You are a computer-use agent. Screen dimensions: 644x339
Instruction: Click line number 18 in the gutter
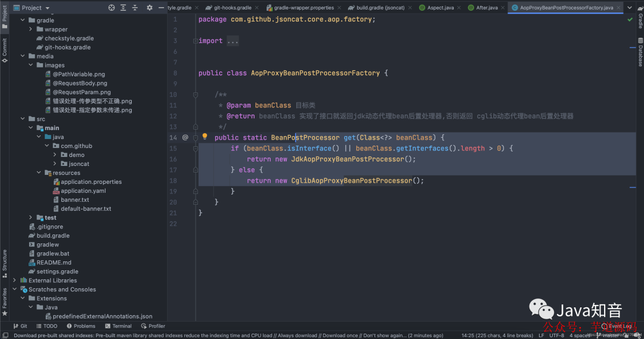(173, 180)
